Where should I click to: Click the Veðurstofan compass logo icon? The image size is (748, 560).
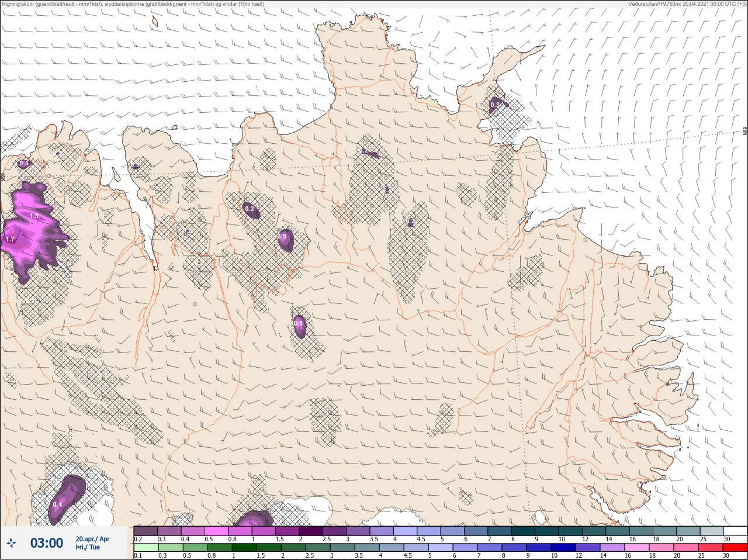[x=12, y=544]
